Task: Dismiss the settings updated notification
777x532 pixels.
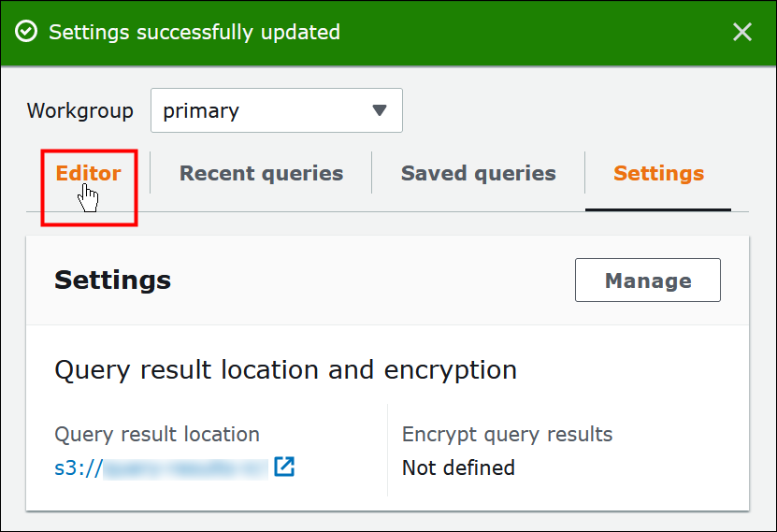Action: tap(742, 33)
